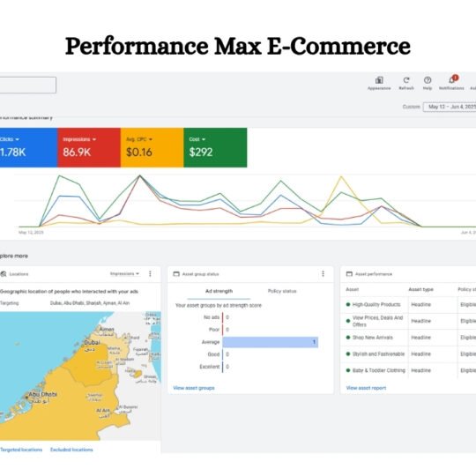This screenshot has height=476, width=476.
Task: Expand the Avg. CPC metric dropdown
Action: [151, 139]
